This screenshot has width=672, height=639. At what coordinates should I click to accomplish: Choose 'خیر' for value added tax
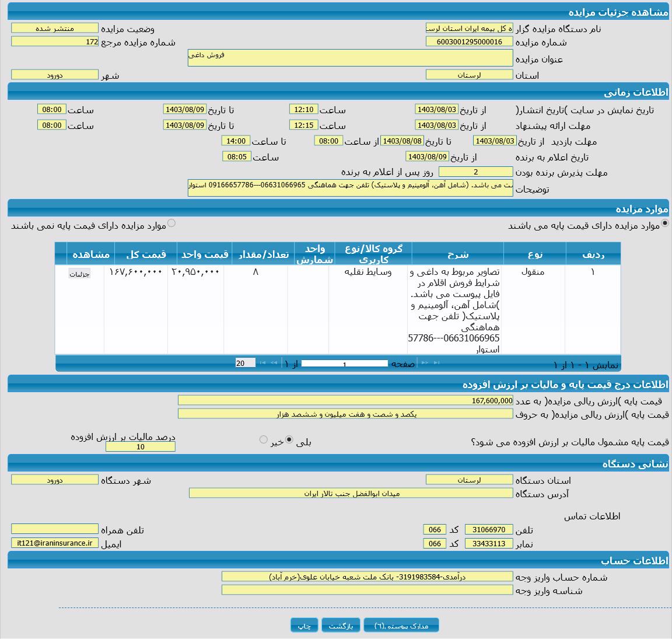(264, 439)
